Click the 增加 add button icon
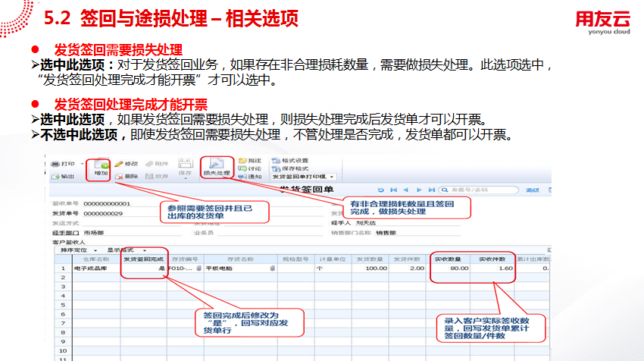644x361 pixels. click(101, 165)
